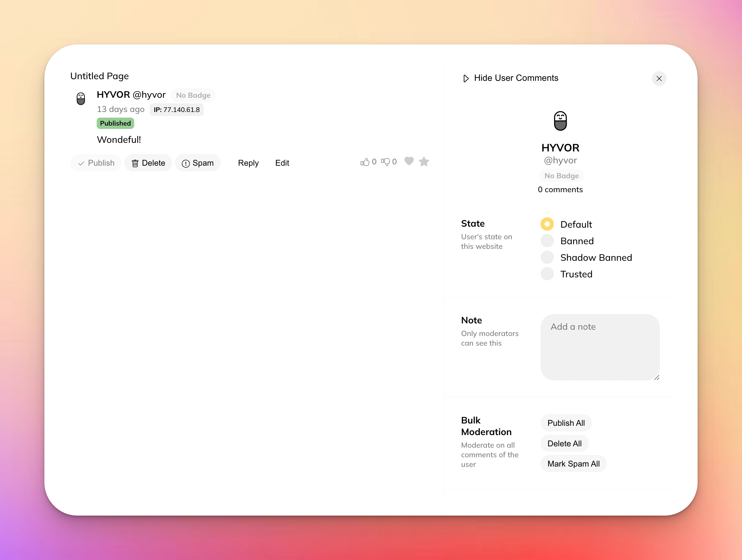
Task: Click No Badge label in user profile
Action: [561, 176]
